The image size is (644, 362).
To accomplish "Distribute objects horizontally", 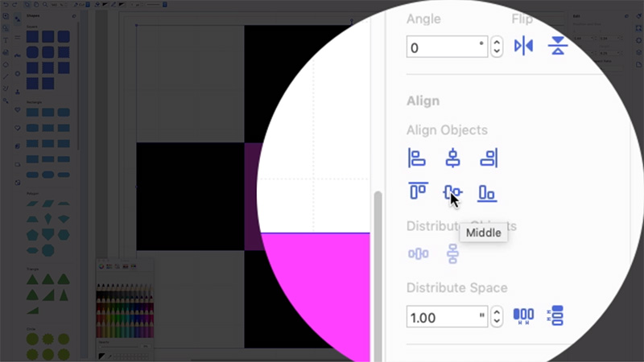I will click(418, 254).
